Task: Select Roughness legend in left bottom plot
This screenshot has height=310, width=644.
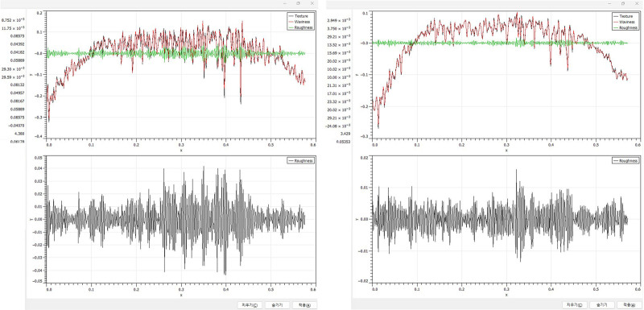Action: tap(301, 160)
